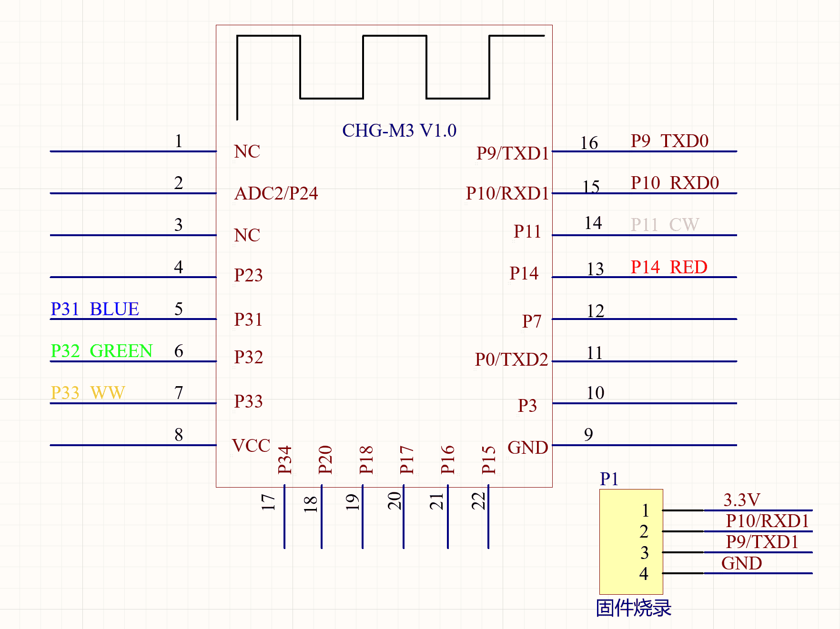Select the gray P11 CW net label

tap(665, 225)
